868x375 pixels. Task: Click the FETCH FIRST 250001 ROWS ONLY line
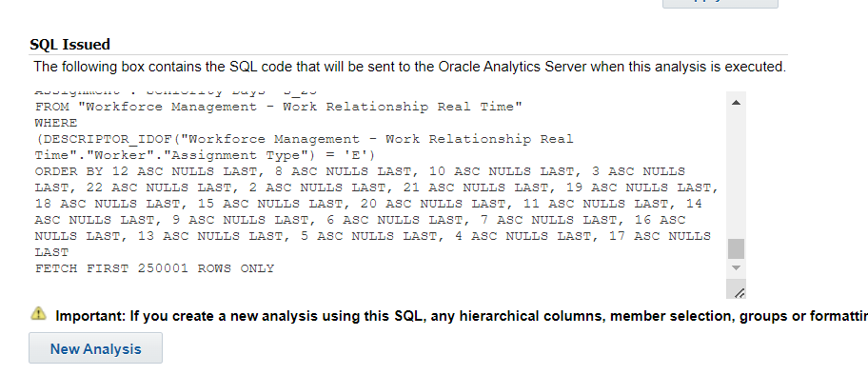[x=154, y=268]
